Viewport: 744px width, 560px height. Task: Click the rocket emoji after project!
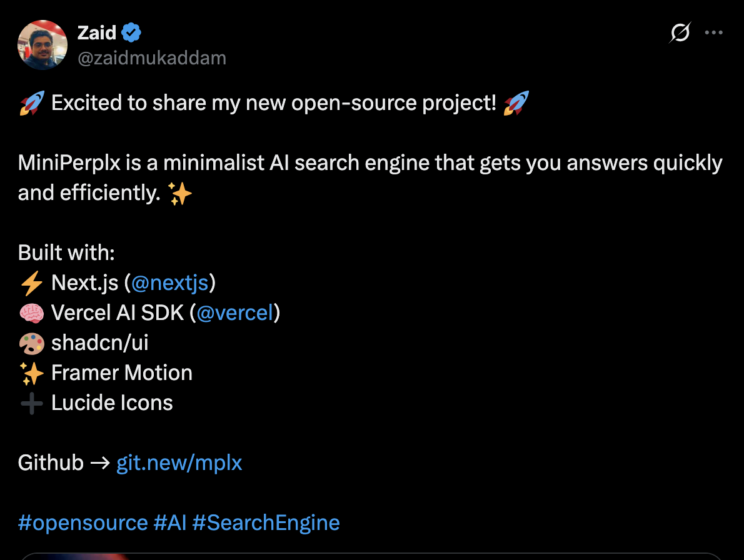point(516,103)
